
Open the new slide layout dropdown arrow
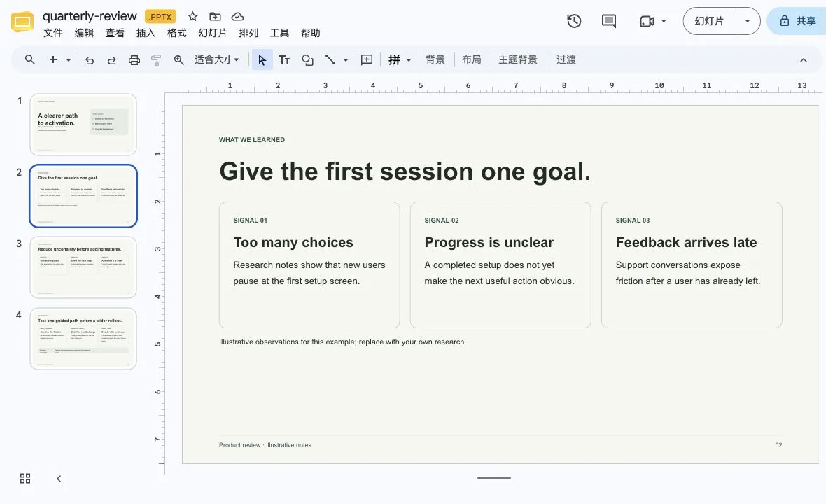69,60
